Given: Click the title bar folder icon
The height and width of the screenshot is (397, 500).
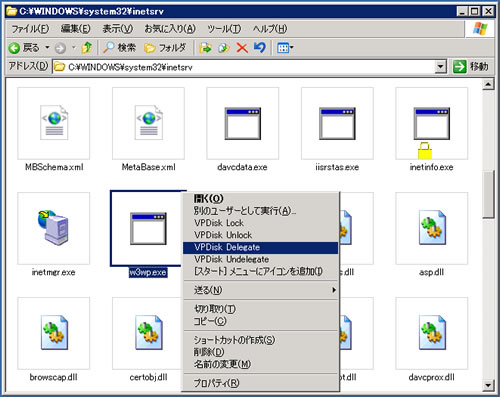Looking at the screenshot, I should click(x=12, y=11).
